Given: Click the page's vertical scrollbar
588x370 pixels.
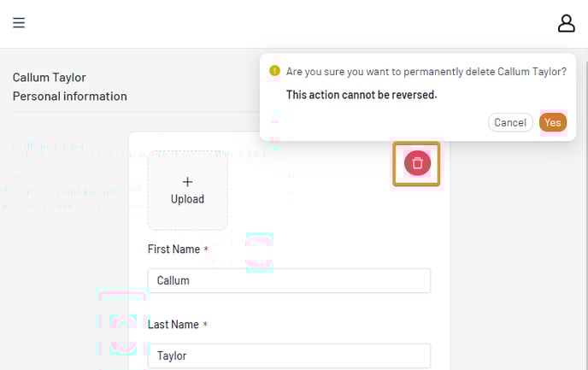Looking at the screenshot, I should coord(585,208).
